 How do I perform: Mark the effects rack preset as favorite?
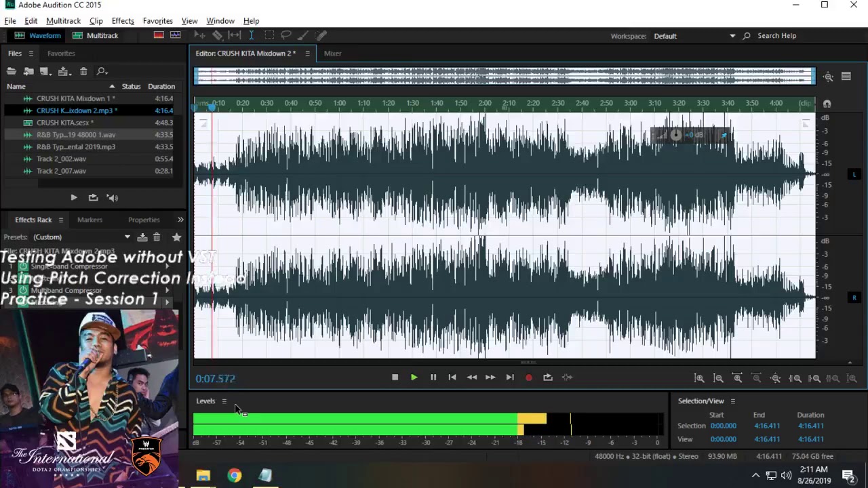(176, 237)
